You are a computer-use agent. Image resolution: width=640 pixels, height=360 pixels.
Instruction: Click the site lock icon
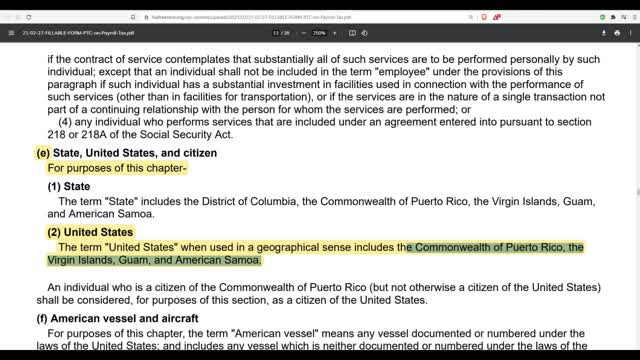pyautogui.click(x=146, y=17)
